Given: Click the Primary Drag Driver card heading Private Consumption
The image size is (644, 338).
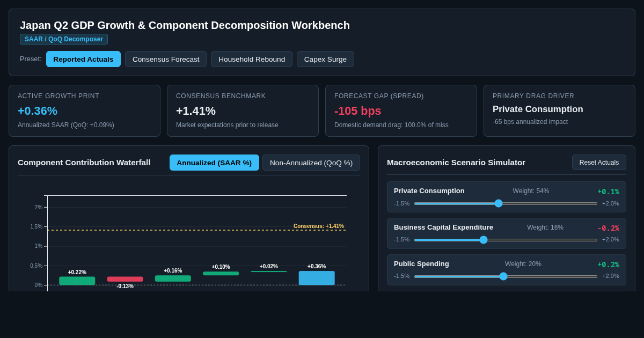Looking at the screenshot, I should coord(538,109).
